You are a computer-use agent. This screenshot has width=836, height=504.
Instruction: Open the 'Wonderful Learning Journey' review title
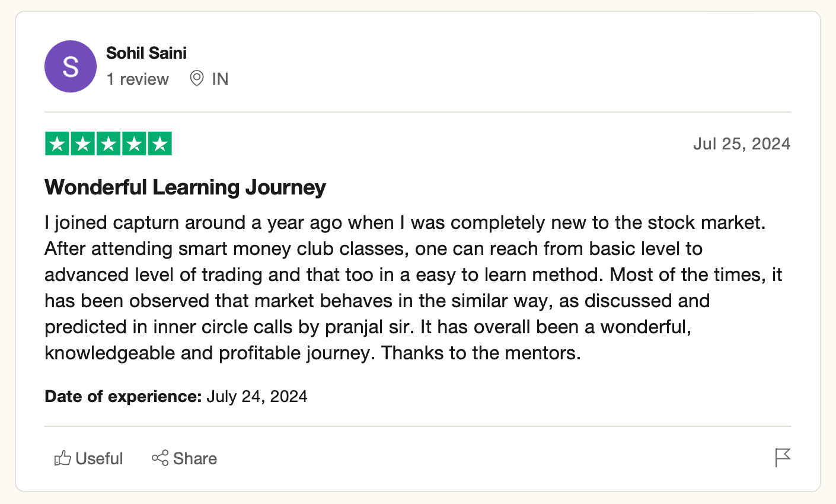click(x=185, y=187)
